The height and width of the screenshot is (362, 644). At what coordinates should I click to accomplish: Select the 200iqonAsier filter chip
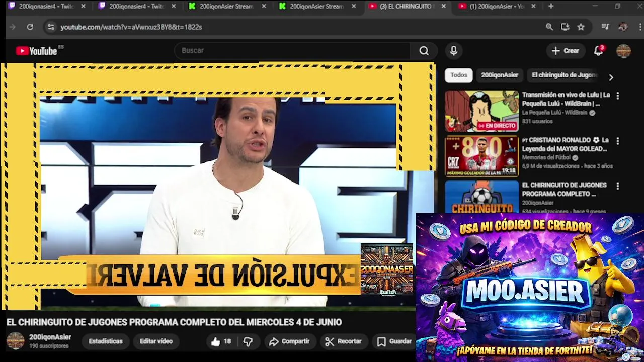tap(500, 75)
